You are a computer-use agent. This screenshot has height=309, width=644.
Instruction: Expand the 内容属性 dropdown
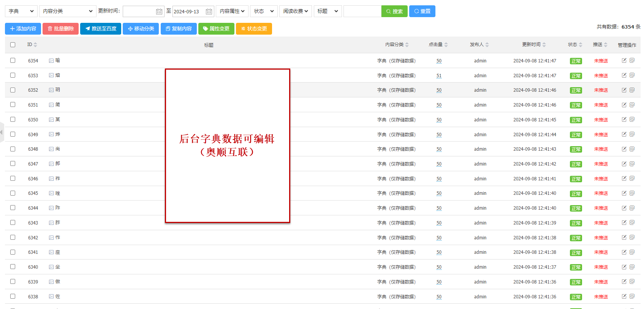(x=232, y=11)
